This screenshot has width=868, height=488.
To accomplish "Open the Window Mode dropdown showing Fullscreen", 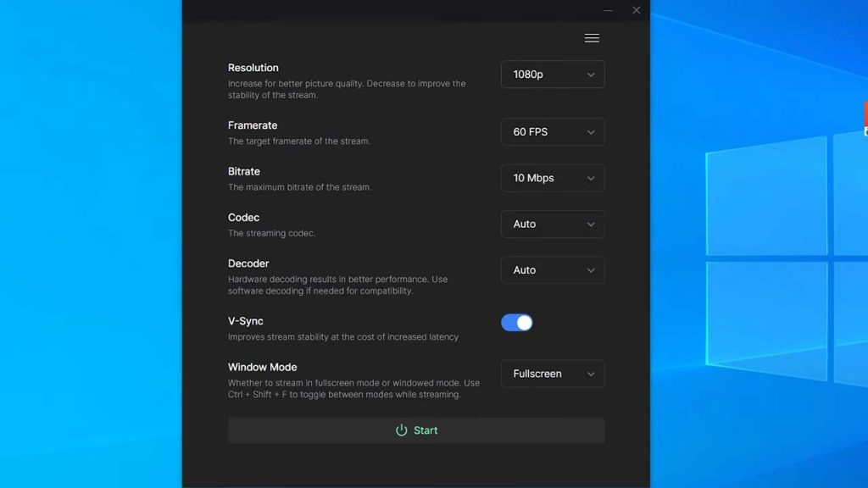I will 553,374.
